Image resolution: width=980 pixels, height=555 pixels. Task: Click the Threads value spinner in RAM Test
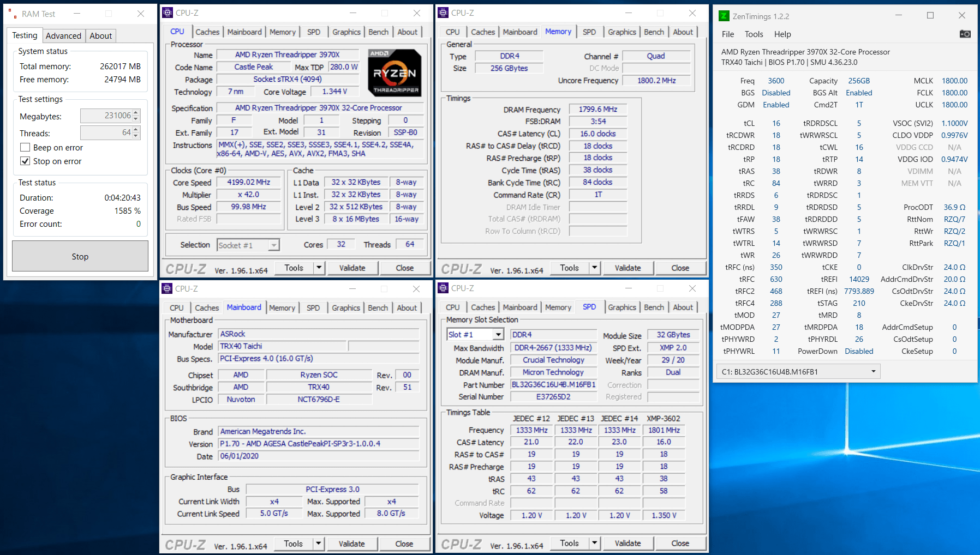(136, 132)
